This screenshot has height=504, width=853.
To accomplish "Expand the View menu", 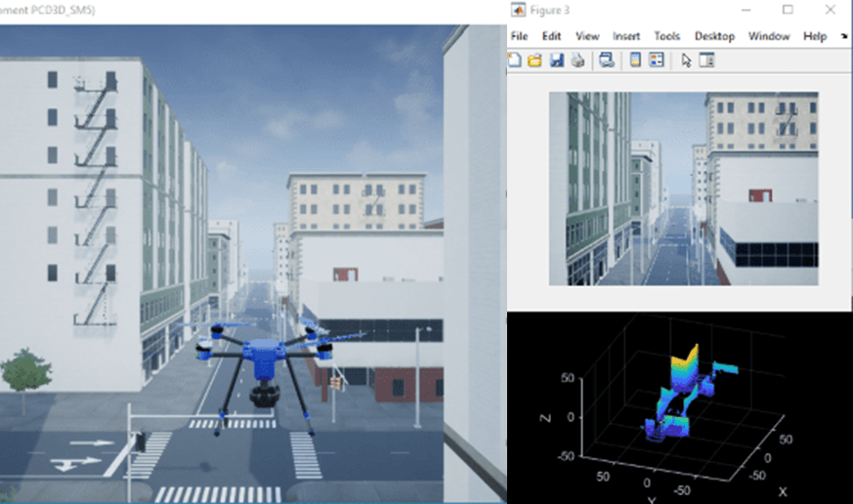I will point(587,36).
